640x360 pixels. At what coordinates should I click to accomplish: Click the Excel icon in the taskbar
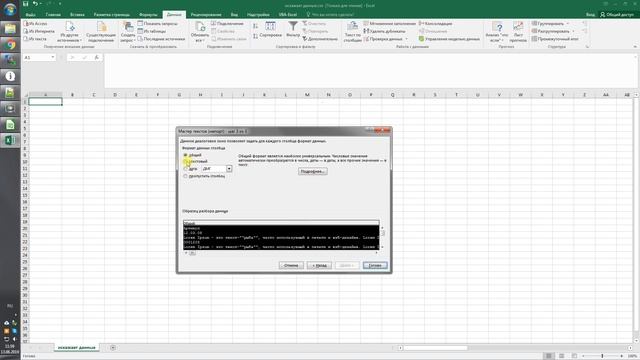pyautogui.click(x=10, y=140)
